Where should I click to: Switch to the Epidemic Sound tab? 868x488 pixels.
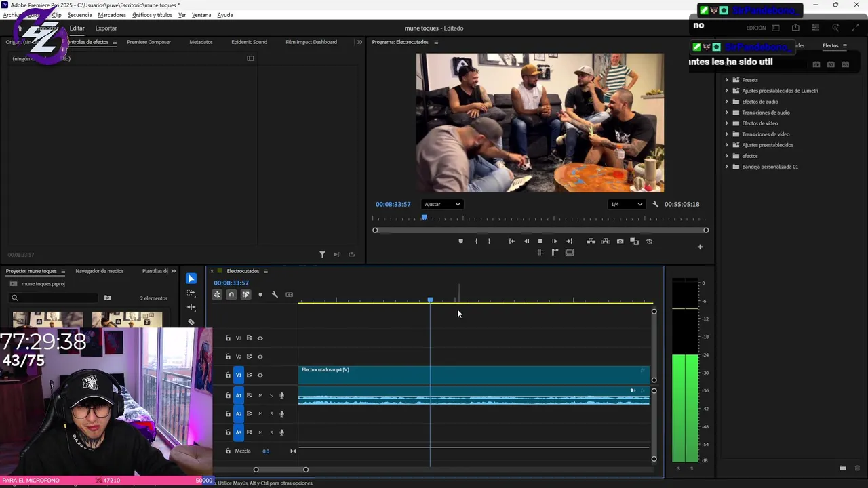(x=249, y=42)
